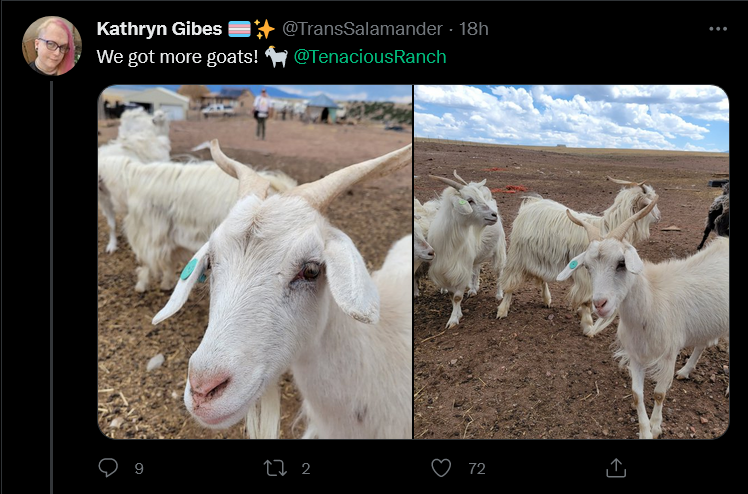The width and height of the screenshot is (748, 494).
Task: Click the tweet text "We got more goats!"
Action: click(x=177, y=57)
